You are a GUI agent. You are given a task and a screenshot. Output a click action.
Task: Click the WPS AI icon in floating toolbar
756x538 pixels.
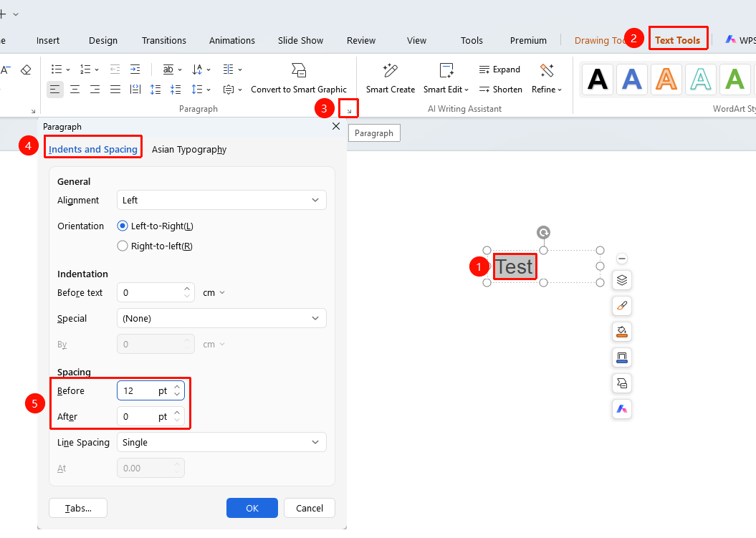click(622, 409)
